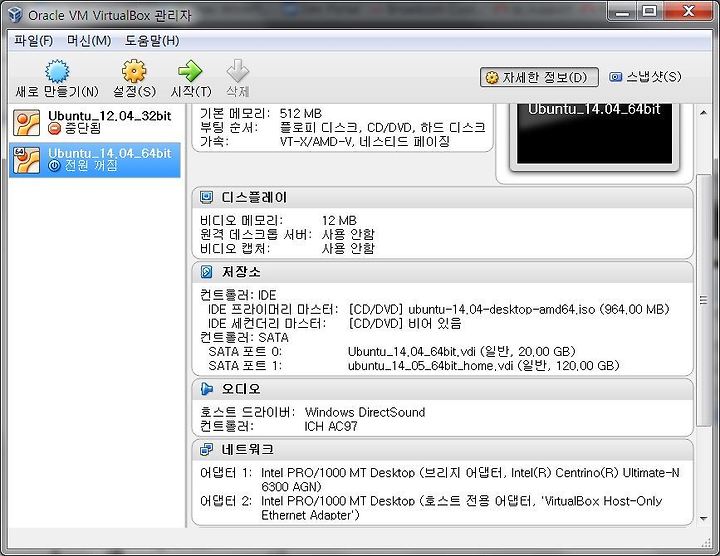Switch to Details (자세한 정보) view

pyautogui.click(x=539, y=77)
